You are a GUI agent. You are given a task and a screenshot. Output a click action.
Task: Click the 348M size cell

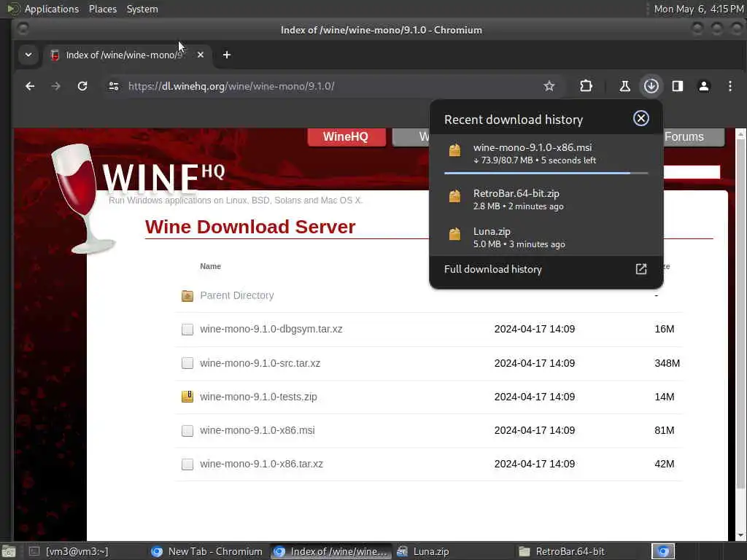point(667,363)
